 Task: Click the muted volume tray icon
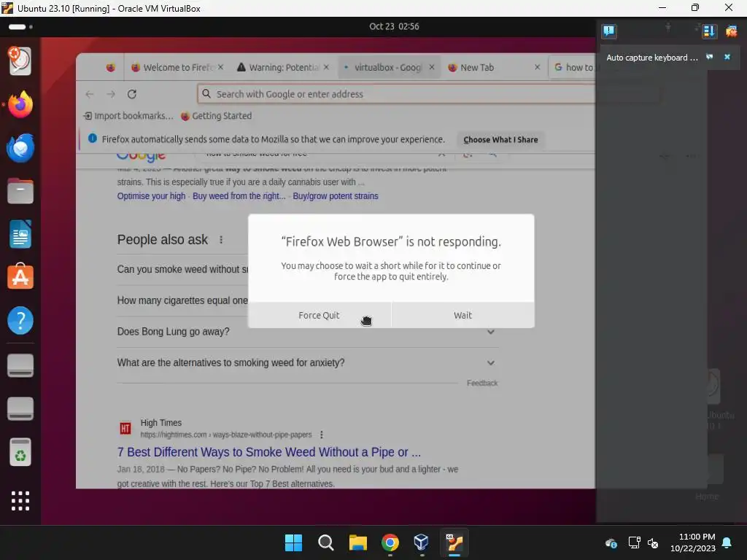[653, 542]
